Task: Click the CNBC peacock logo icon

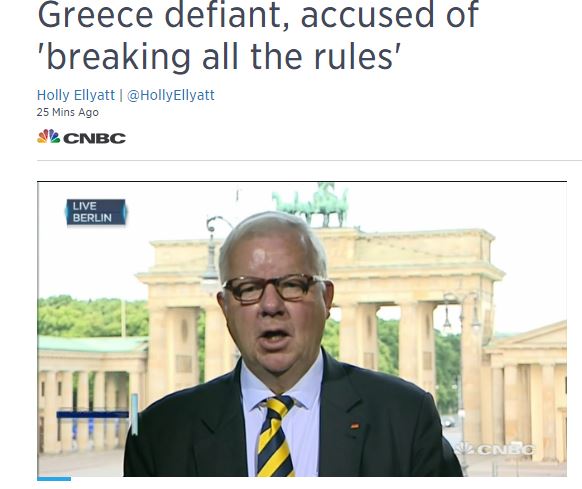Action: click(x=48, y=137)
